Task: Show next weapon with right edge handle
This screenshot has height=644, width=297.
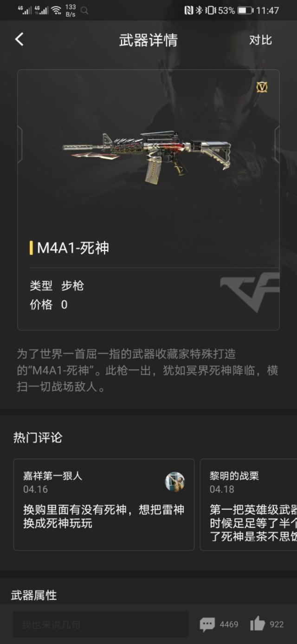Action: [277, 145]
